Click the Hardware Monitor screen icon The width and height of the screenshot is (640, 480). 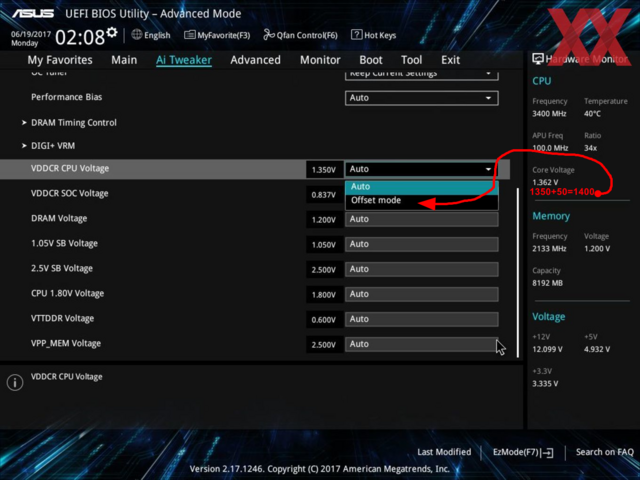click(x=538, y=59)
